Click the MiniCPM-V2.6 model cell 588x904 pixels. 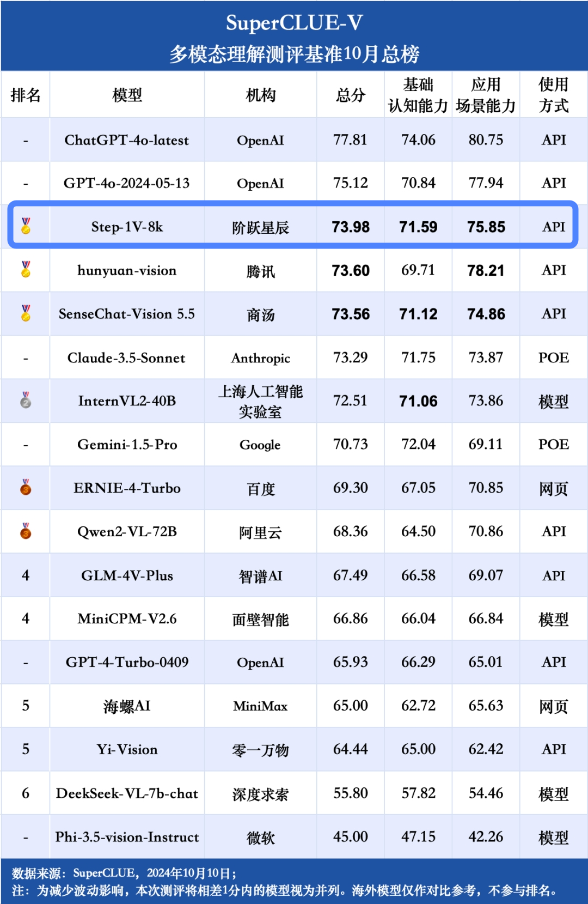click(127, 618)
